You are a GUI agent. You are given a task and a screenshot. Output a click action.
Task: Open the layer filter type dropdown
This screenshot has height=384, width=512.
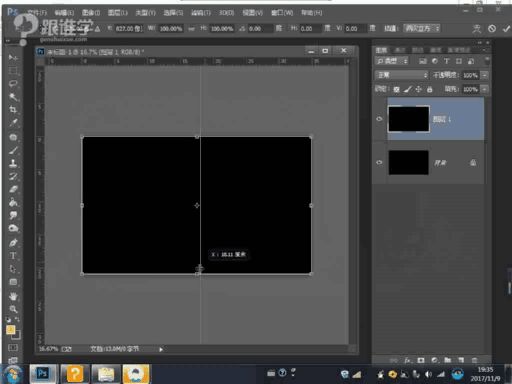pyautogui.click(x=392, y=61)
